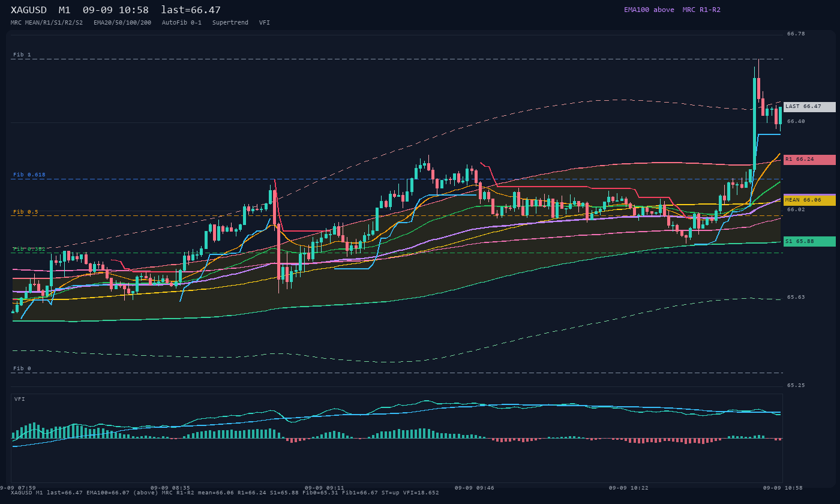Click the 66.02 price axis value
This screenshot has height=504, width=840.
(x=796, y=209)
